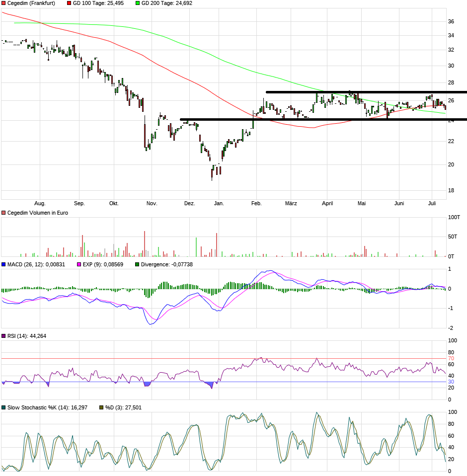
Task: Click the 'Cegedim (Frankfurt)' legend label
Action: coord(31,3)
